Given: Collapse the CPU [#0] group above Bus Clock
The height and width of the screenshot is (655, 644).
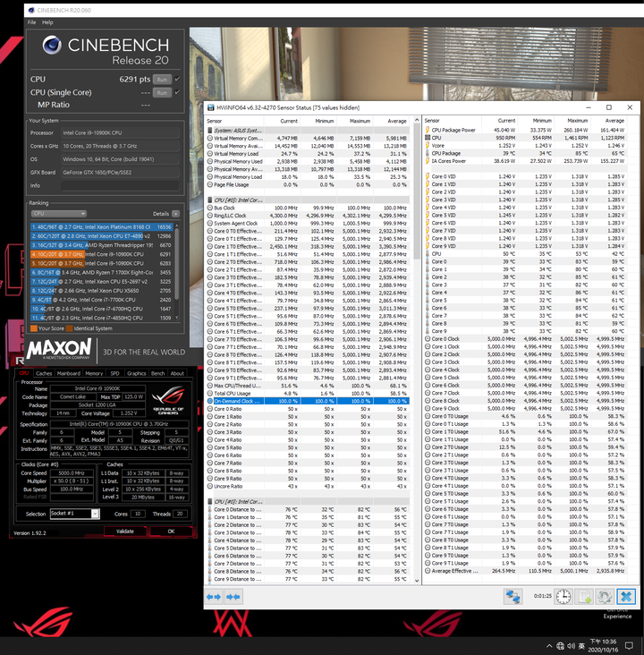Looking at the screenshot, I should (x=210, y=200).
